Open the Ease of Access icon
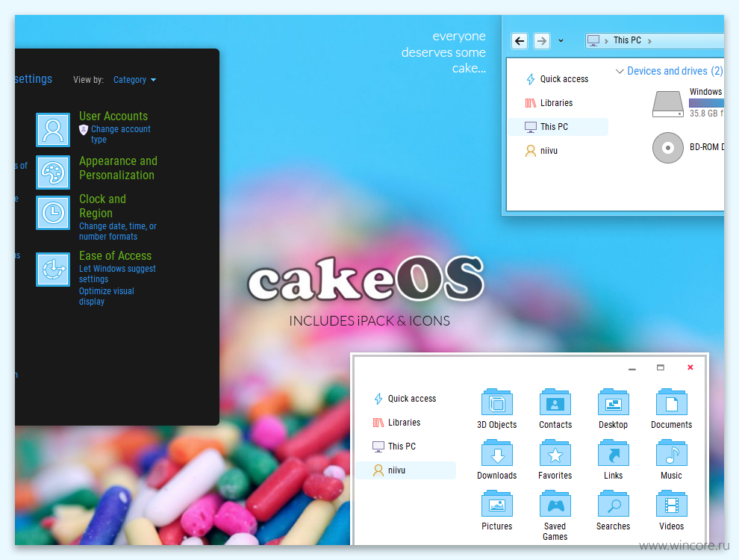 coord(53,269)
